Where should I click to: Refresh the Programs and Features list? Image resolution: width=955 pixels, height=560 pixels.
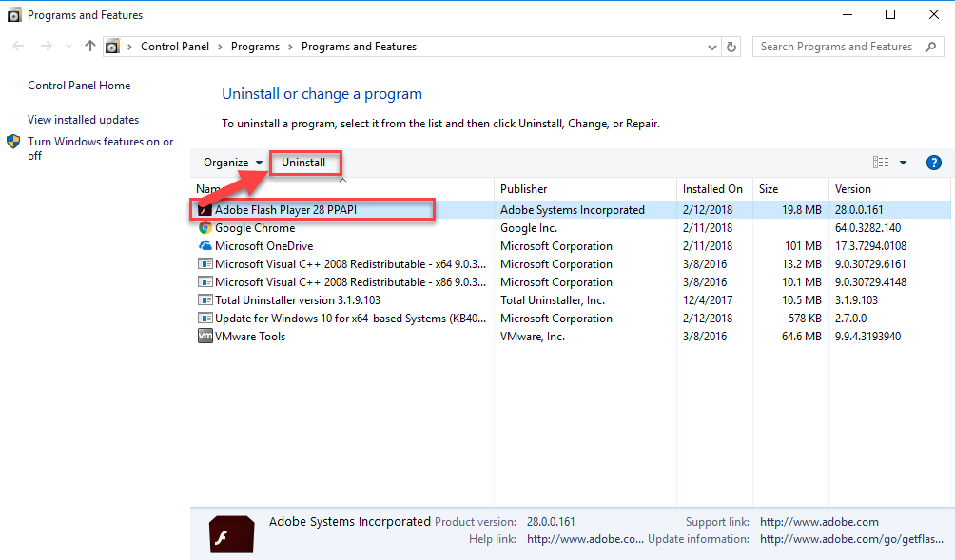pyautogui.click(x=731, y=47)
